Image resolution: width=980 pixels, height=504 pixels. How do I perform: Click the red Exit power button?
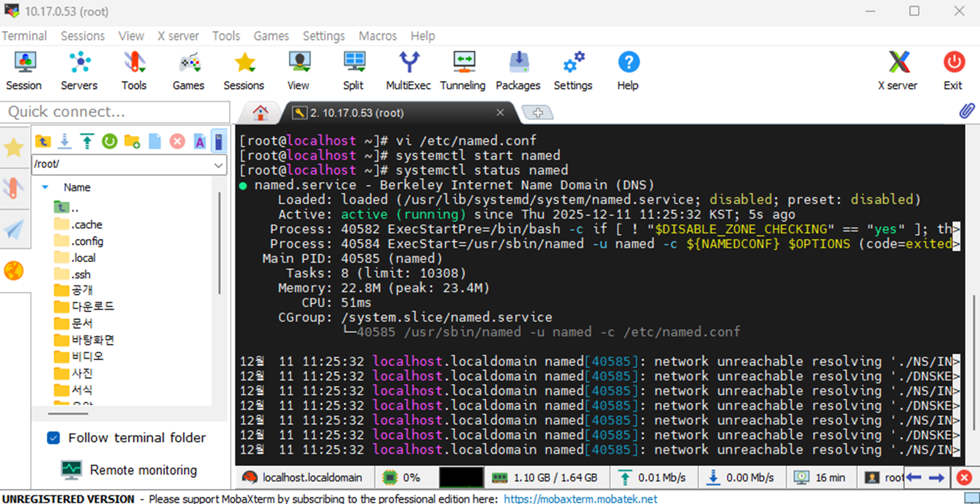(953, 71)
